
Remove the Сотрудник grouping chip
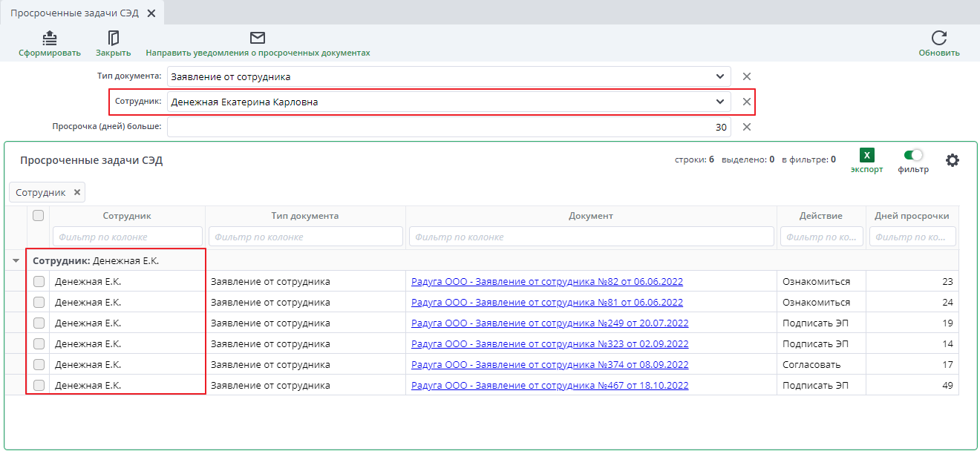(76, 192)
